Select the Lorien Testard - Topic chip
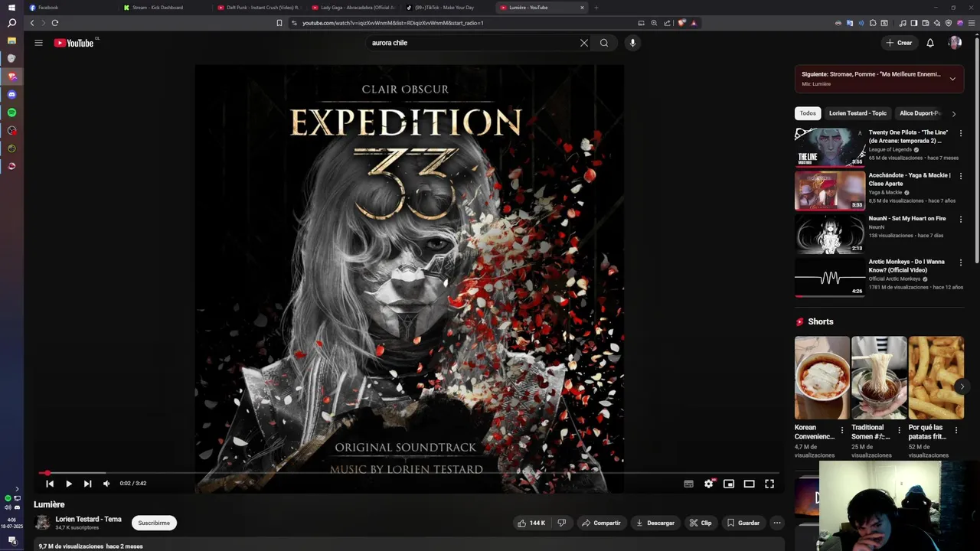 (x=857, y=113)
